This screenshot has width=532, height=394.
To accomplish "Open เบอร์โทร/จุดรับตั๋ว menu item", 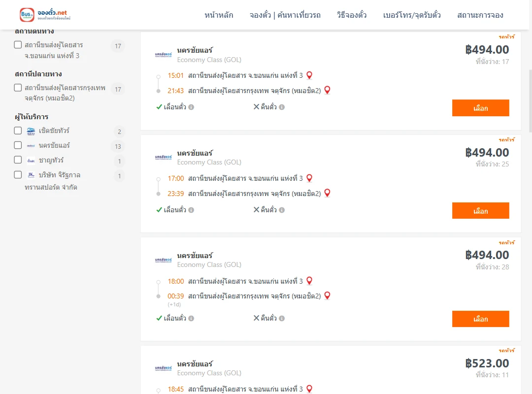I will (x=412, y=15).
